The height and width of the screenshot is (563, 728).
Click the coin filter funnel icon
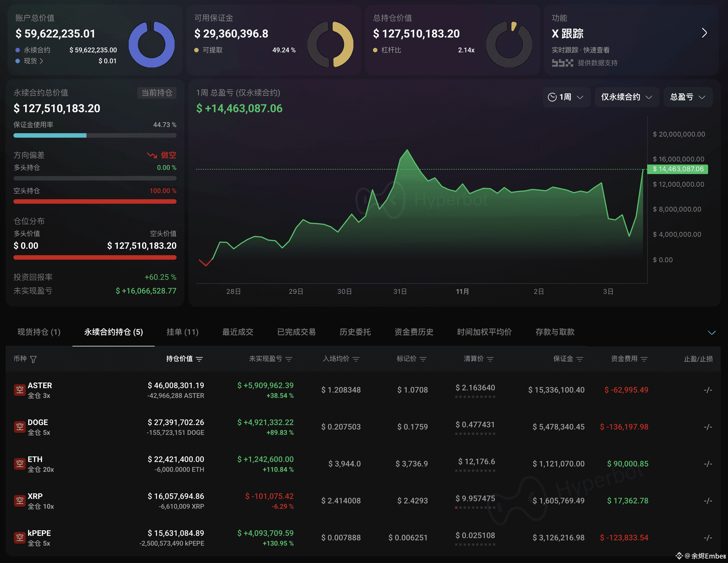click(33, 359)
